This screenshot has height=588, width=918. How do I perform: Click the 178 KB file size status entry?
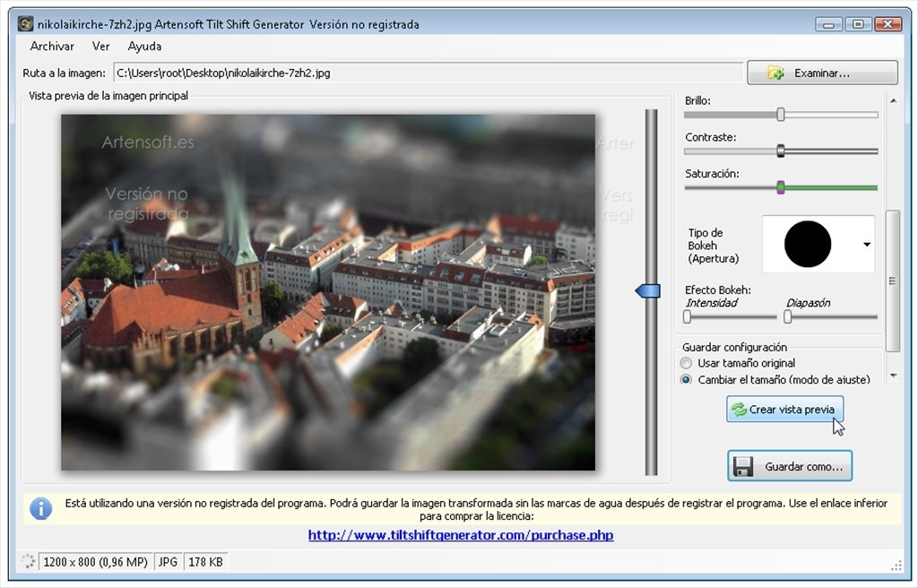point(205,562)
